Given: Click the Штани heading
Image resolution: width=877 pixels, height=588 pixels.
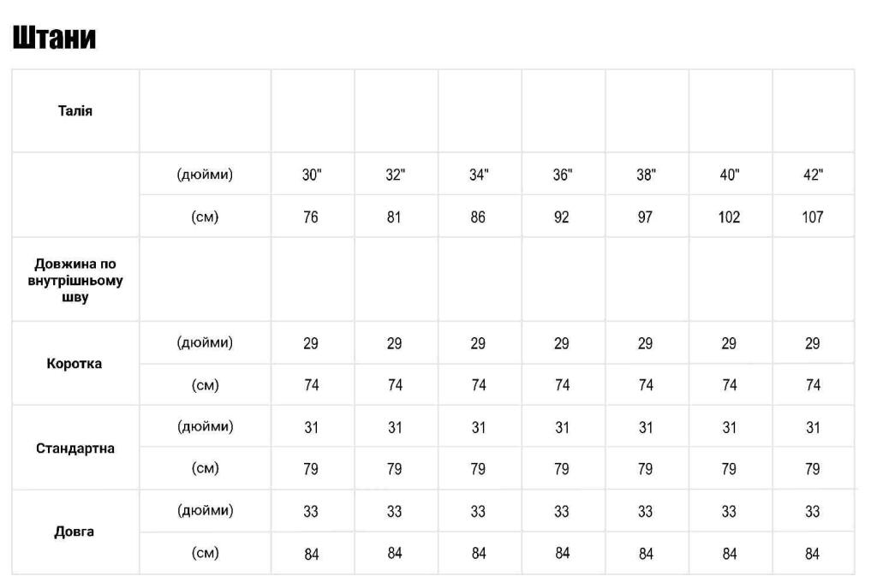Looking at the screenshot, I should coord(54,39).
